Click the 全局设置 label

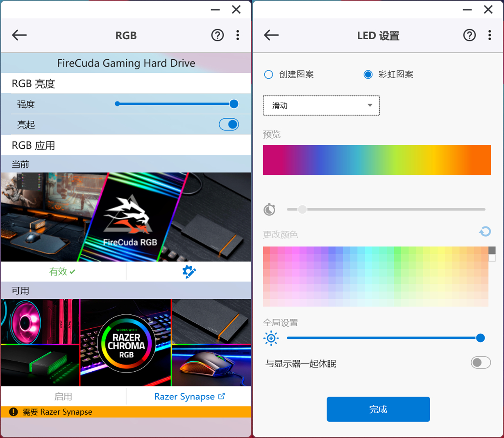[281, 323]
